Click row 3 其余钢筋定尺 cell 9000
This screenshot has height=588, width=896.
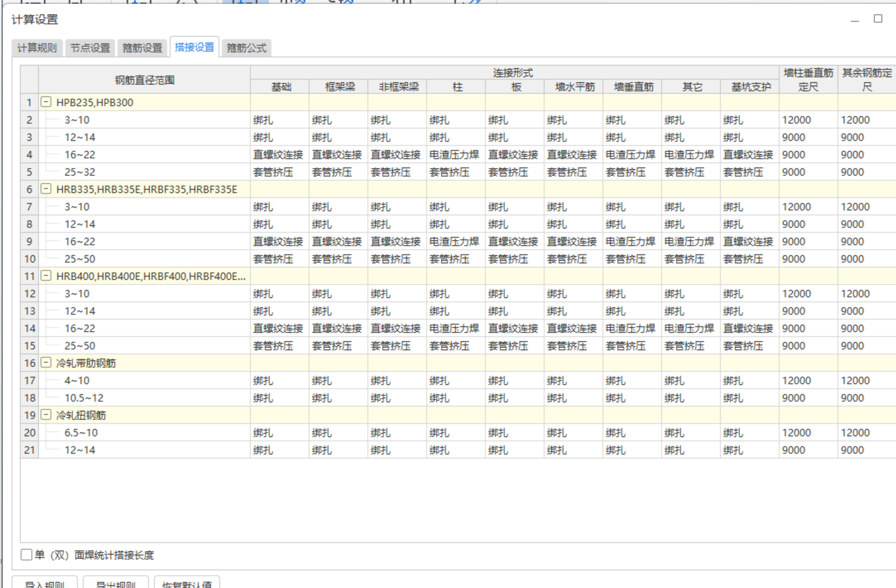click(x=867, y=137)
